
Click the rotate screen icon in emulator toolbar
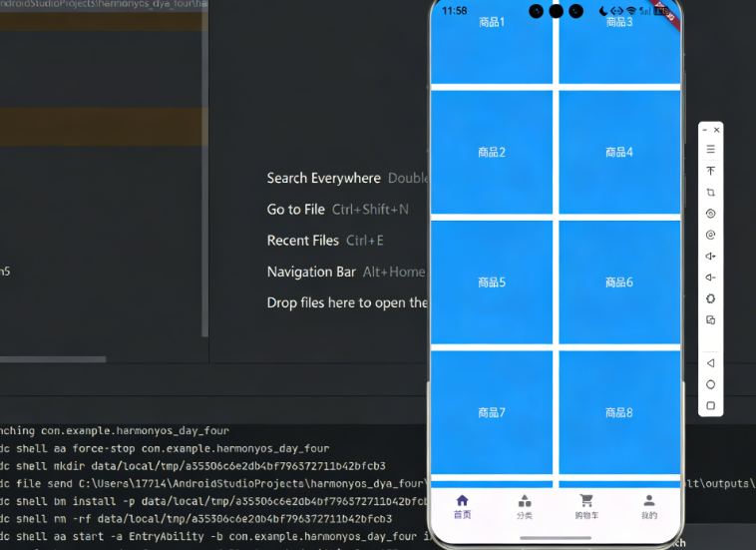(x=711, y=192)
